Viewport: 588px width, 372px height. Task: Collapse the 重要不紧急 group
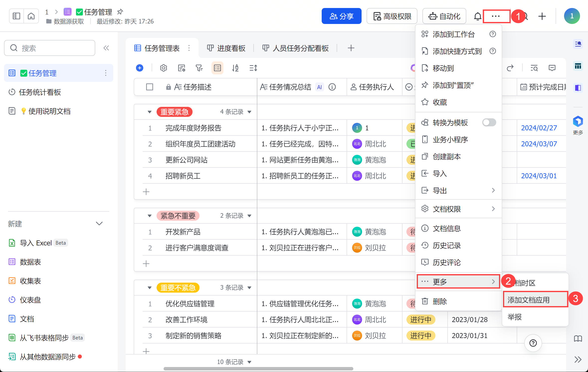point(150,288)
